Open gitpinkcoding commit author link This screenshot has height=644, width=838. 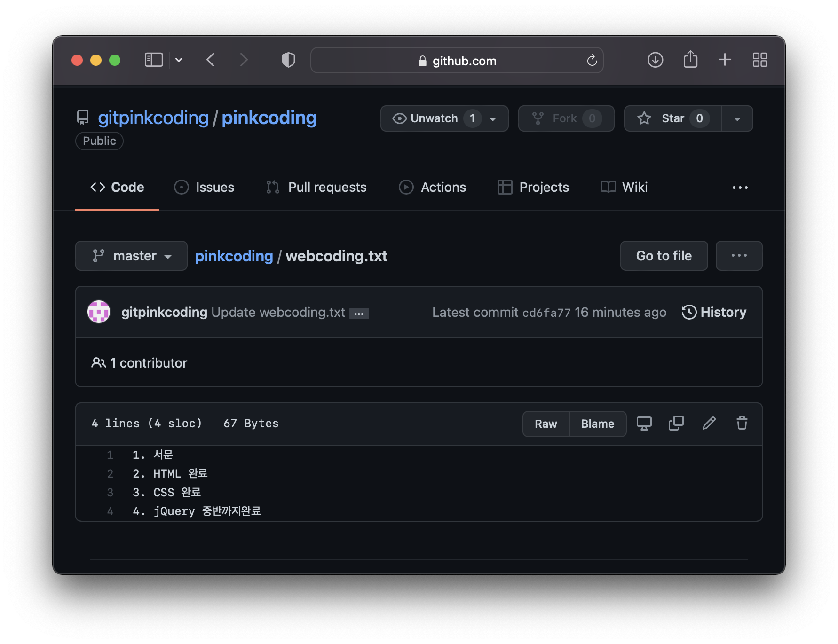(x=164, y=312)
